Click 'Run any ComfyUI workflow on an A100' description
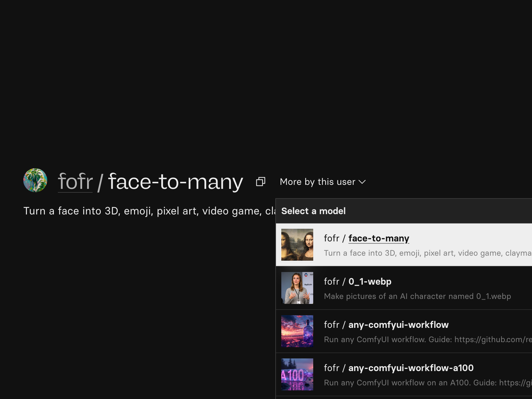532x399 pixels. pos(428,383)
